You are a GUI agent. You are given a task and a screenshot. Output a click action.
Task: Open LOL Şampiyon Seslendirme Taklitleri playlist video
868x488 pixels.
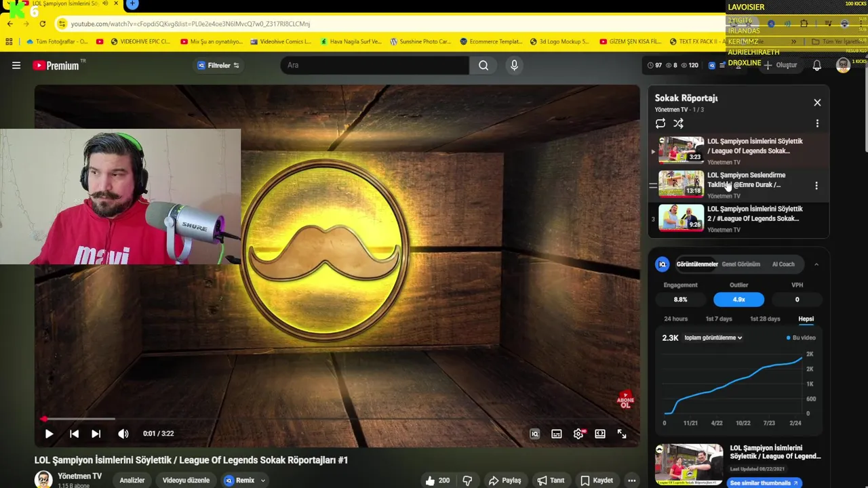[746, 180]
